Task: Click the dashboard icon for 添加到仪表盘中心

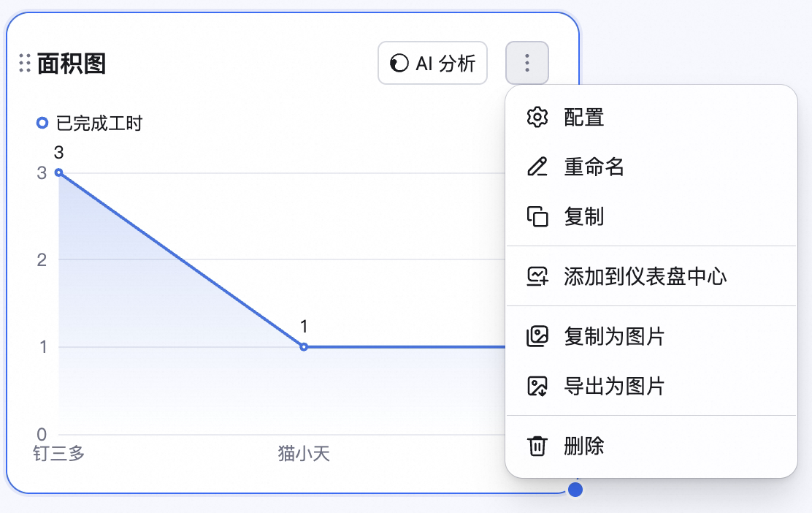Action: coord(537,276)
